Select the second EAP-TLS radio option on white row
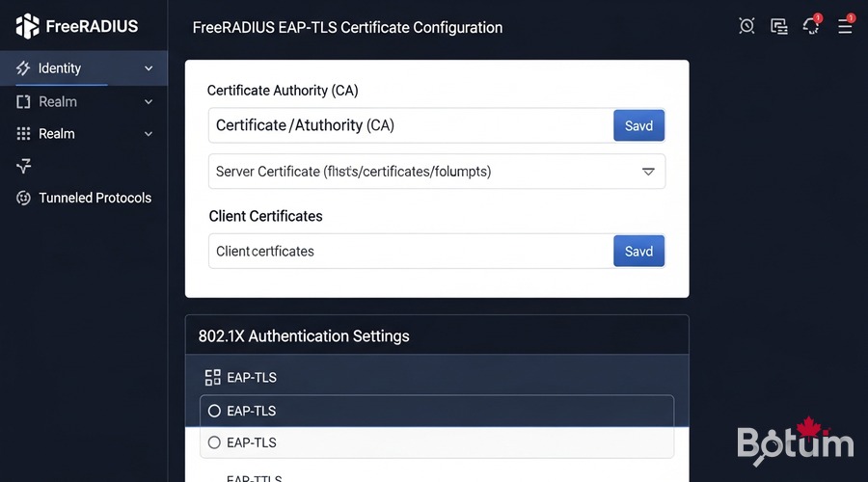Viewport: 868px width, 482px height. tap(214, 442)
